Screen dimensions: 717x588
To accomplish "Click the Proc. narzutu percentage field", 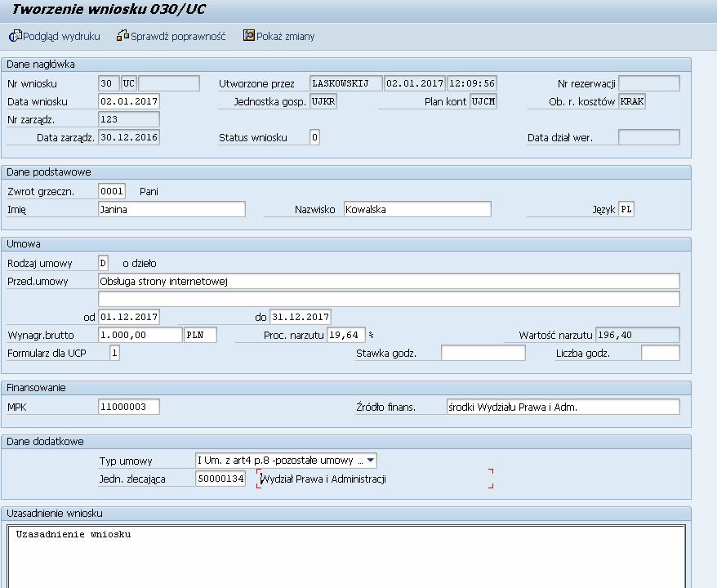I will [x=346, y=335].
